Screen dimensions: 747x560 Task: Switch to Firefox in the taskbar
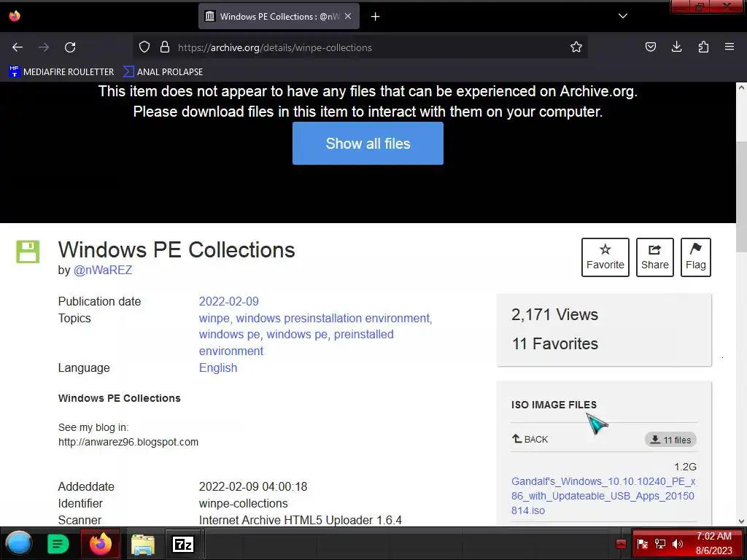click(x=100, y=543)
